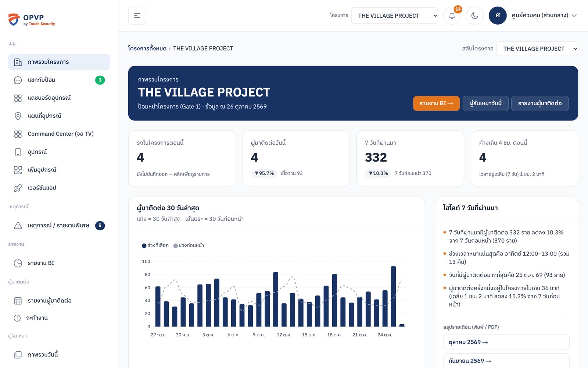
Task: Click the copy icon beside ภาพรวมวันนี้
Action: coord(18,355)
